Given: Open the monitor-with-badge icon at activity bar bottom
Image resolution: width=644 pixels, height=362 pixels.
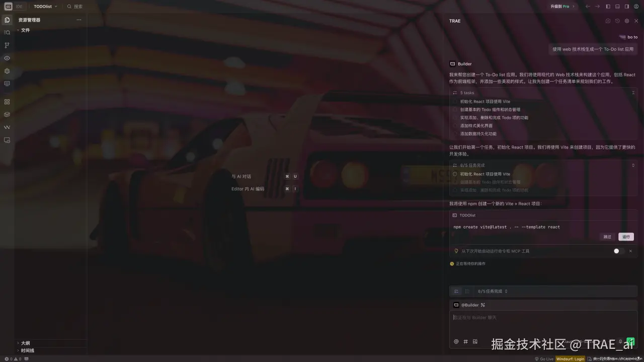Looking at the screenshot, I should pos(7,140).
